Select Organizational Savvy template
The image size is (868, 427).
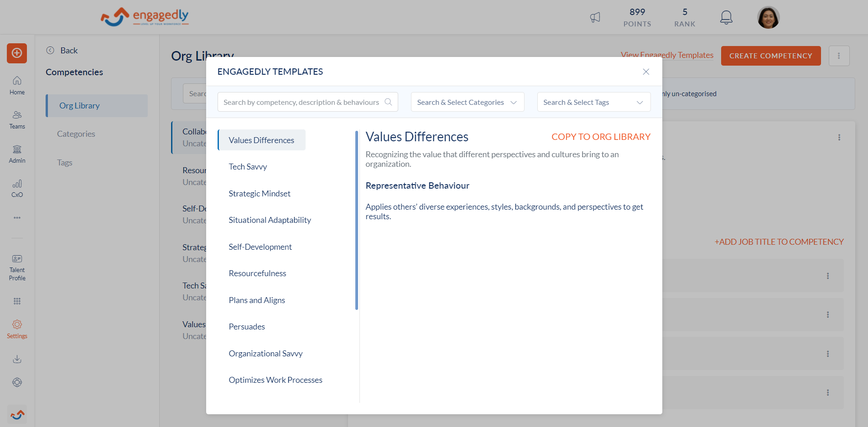(x=265, y=353)
